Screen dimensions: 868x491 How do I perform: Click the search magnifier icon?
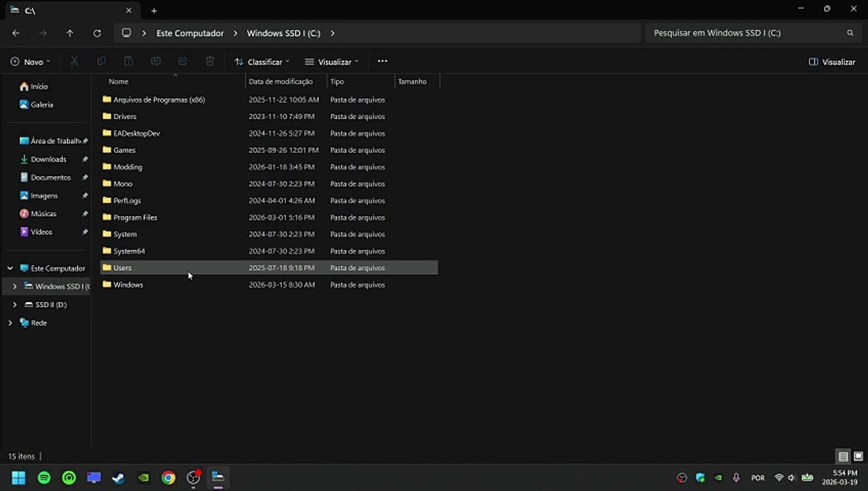pos(850,33)
